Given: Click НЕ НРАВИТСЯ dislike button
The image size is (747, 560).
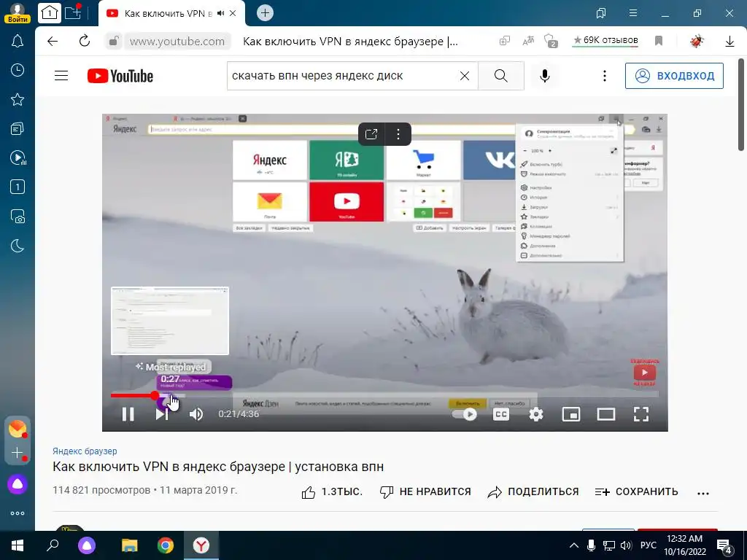Looking at the screenshot, I should click(425, 492).
